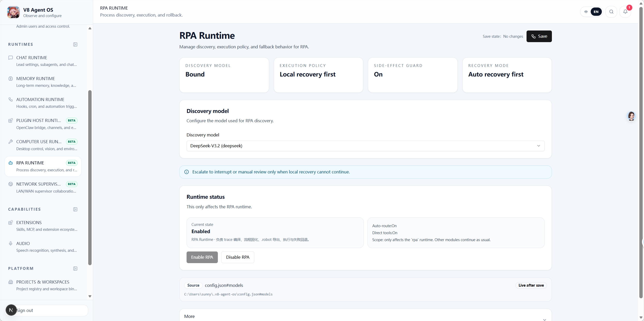The width and height of the screenshot is (644, 321).
Task: Open the Discovery model dropdown
Action: click(x=365, y=146)
